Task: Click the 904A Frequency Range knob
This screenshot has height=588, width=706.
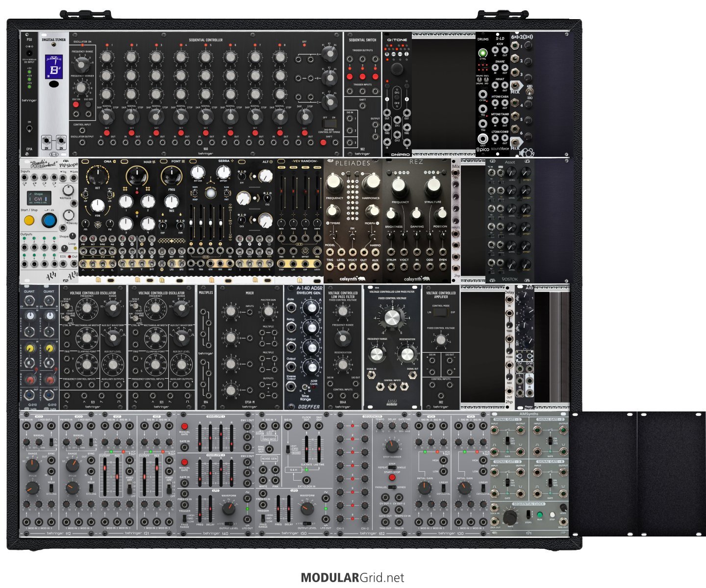Action: tap(343, 338)
